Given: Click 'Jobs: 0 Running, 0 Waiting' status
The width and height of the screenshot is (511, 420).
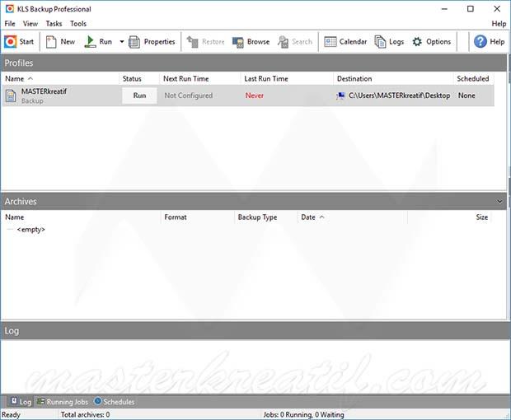Looking at the screenshot, I should pyautogui.click(x=304, y=415).
